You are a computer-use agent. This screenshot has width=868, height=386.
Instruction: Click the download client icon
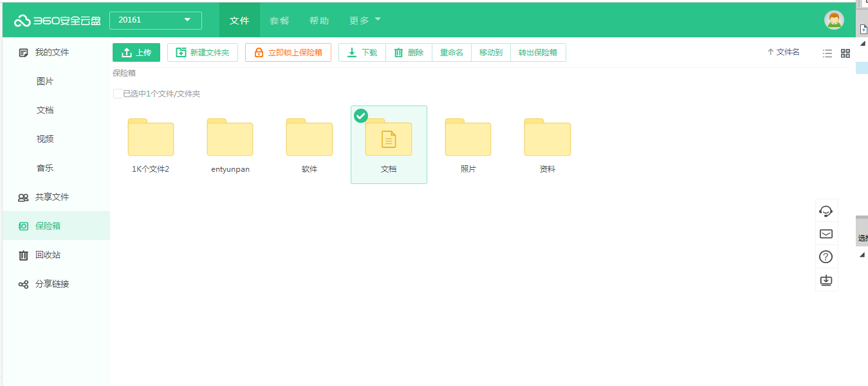826,280
